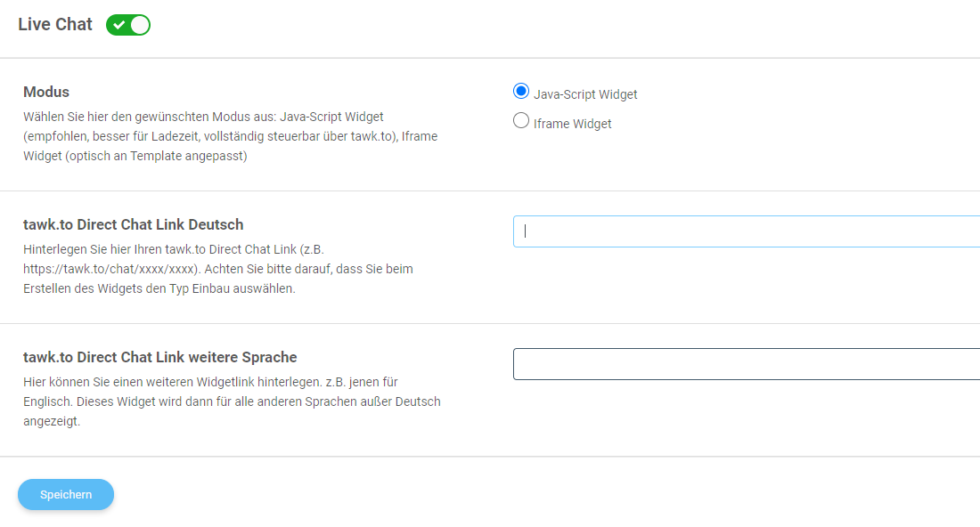This screenshot has height=527, width=980.
Task: Click the "tawk.to Direct Chat Link weitere Sprache" heading
Action: pyautogui.click(x=160, y=357)
